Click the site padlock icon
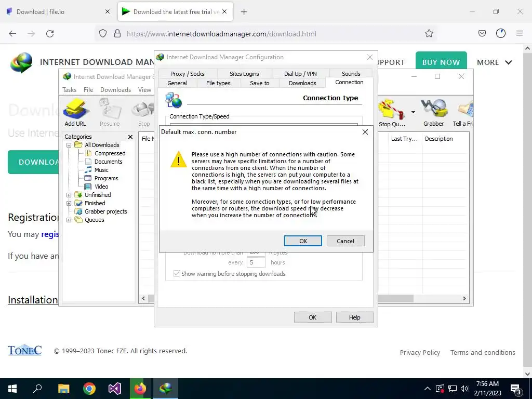Screen dimensions: 532x399 coord(117,34)
